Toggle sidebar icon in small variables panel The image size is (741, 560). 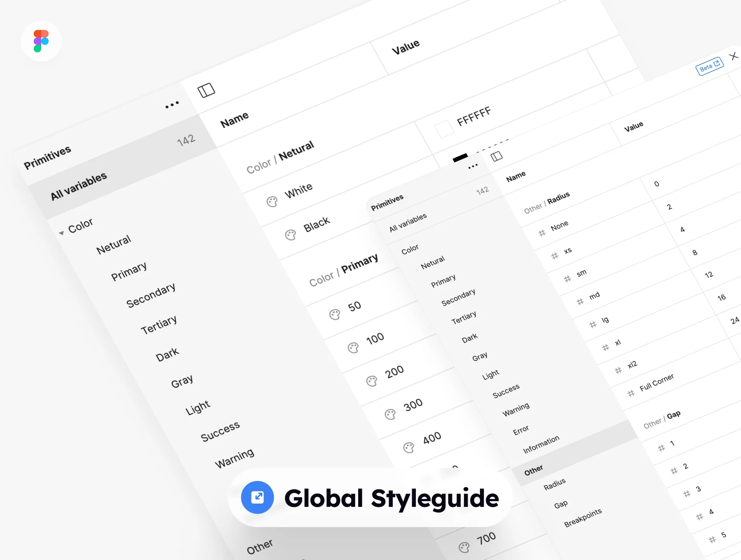[497, 156]
